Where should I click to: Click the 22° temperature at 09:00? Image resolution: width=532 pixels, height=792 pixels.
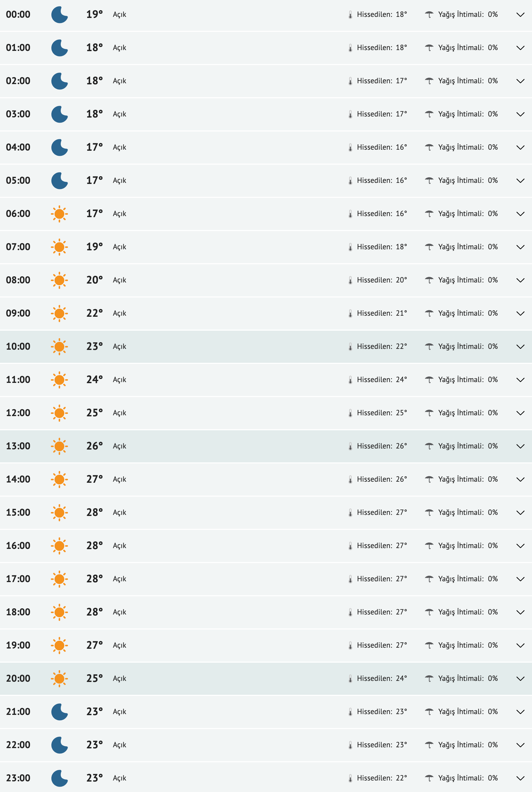click(94, 313)
